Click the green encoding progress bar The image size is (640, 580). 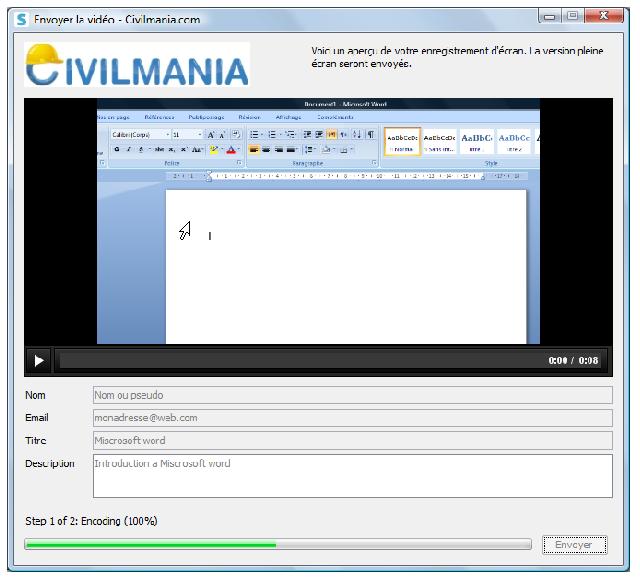(x=278, y=544)
